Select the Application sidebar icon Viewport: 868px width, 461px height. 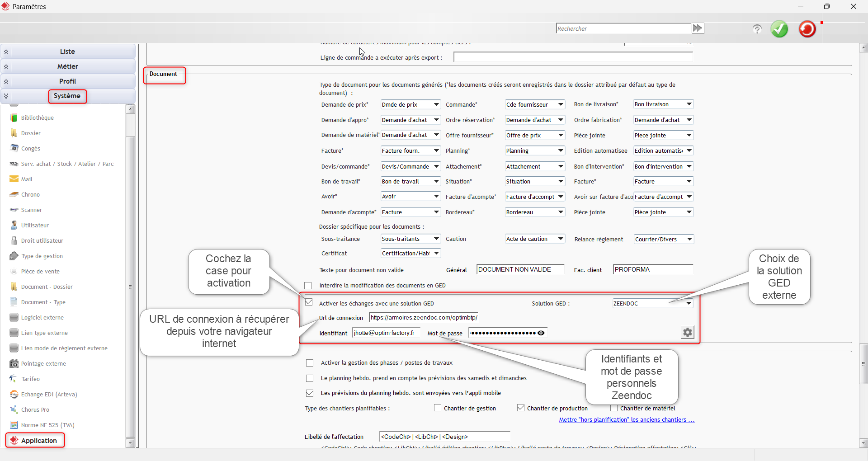click(14, 440)
